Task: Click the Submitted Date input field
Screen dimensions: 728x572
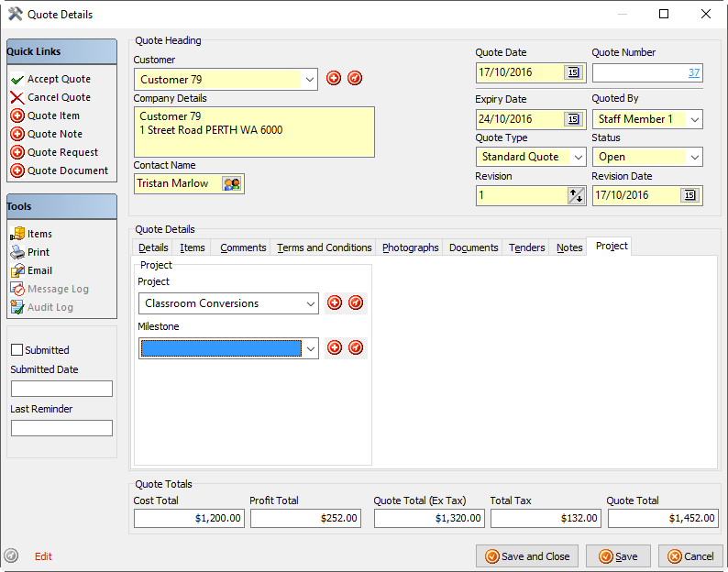Action: [x=61, y=389]
